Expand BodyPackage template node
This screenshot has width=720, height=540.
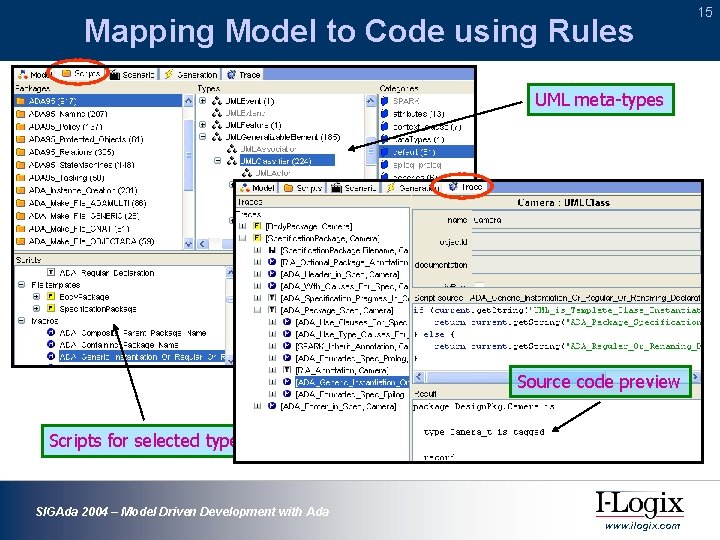pos(36,297)
